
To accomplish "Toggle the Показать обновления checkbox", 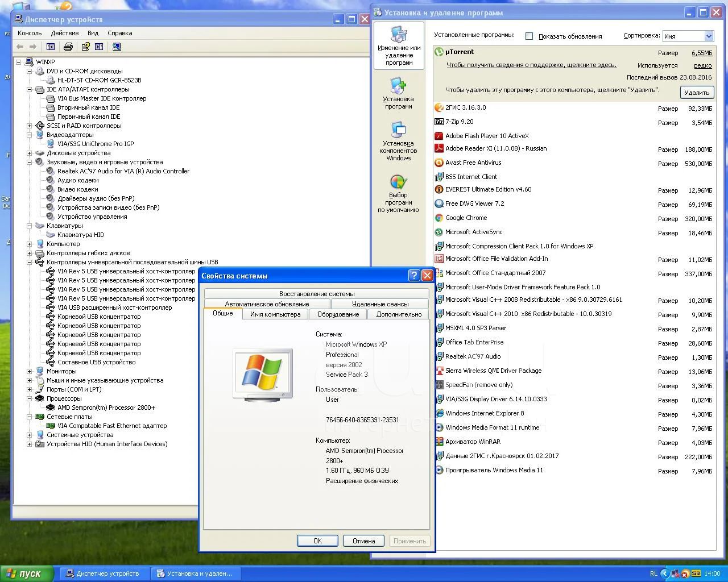I will [529, 36].
